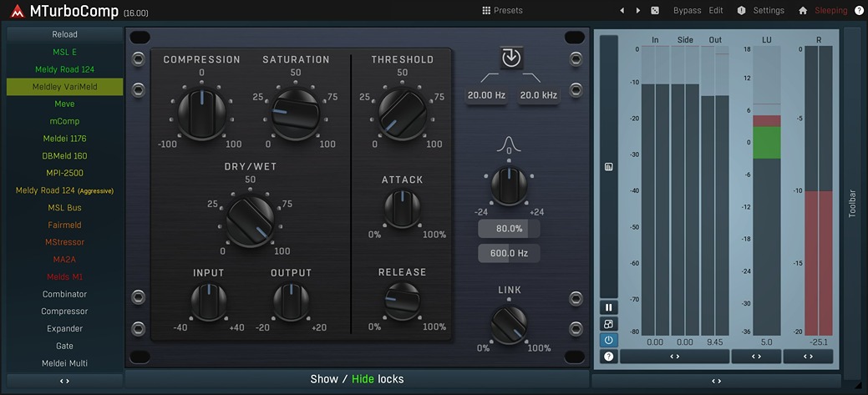This screenshot has height=395, width=868.
Task: Select the Meldy Road 124 device
Action: pos(65,69)
